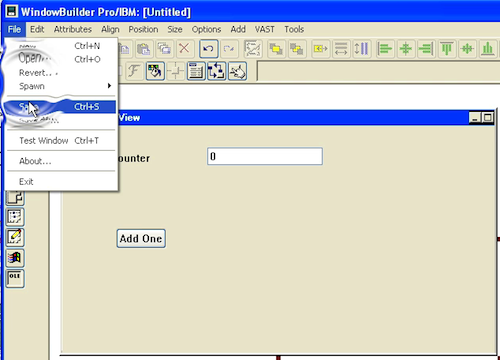The width and height of the screenshot is (500, 360).
Task: Click the red X Delete icon
Action: pyautogui.click(x=184, y=49)
